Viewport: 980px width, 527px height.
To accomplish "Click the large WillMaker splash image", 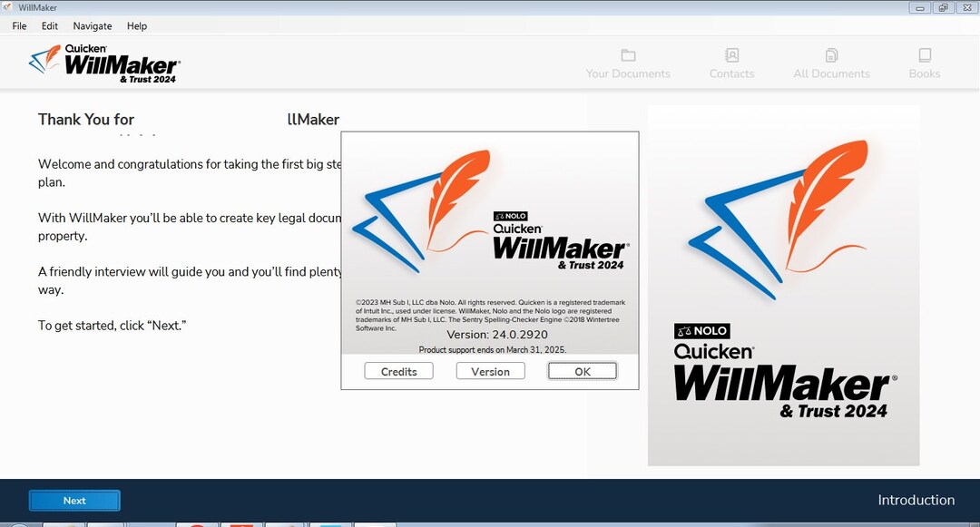I will [783, 286].
